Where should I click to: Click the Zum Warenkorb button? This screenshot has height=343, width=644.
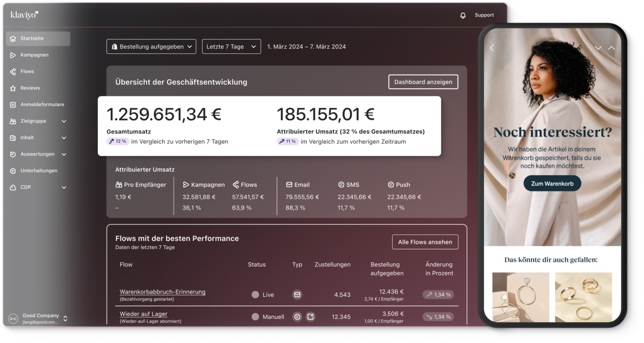pyautogui.click(x=552, y=184)
